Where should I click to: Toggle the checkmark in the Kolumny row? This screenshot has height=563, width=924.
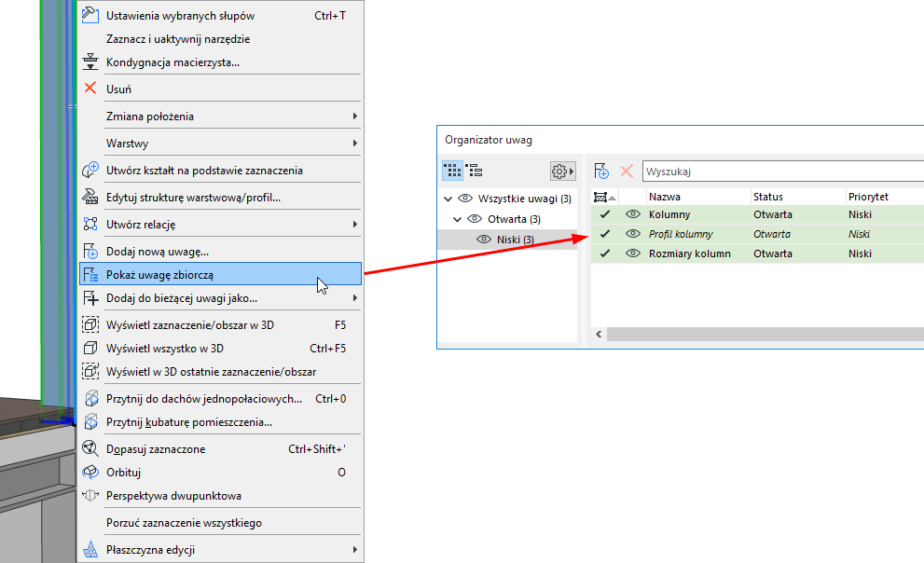pos(604,214)
